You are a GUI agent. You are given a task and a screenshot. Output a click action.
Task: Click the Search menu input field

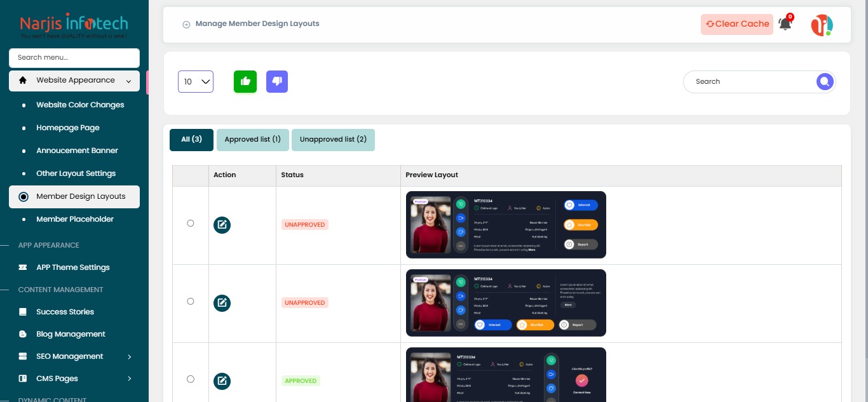tap(74, 58)
